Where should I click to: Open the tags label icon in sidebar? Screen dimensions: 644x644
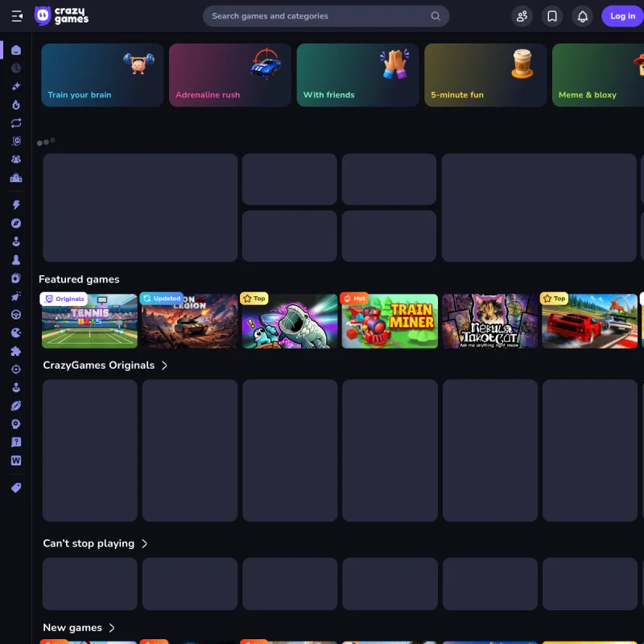point(16,488)
